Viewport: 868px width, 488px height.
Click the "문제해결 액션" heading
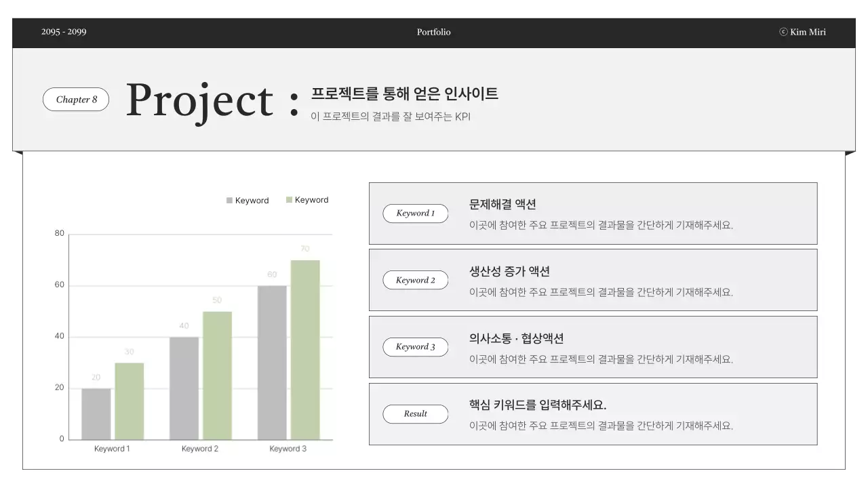coord(502,205)
